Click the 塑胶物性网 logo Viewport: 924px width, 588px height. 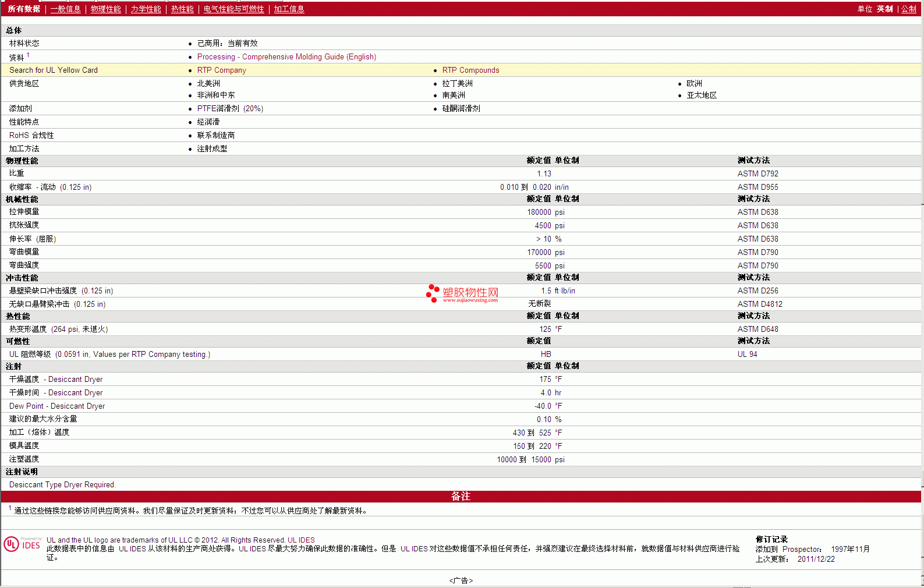click(x=463, y=293)
